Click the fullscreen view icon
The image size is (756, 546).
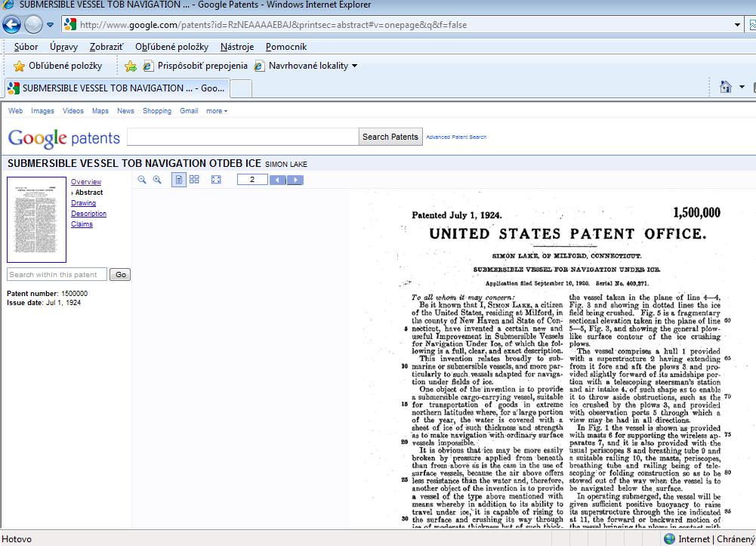click(x=216, y=180)
